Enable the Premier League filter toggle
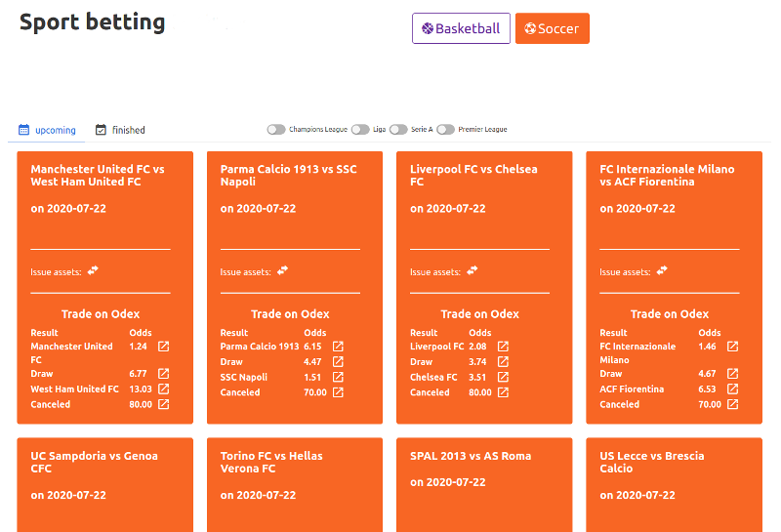The width and height of the screenshot is (781, 532). click(446, 130)
